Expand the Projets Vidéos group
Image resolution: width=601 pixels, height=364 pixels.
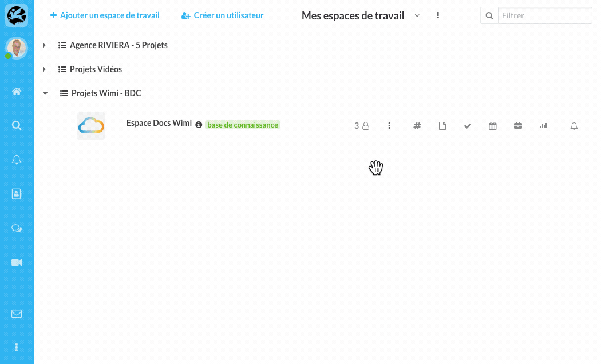(x=44, y=69)
